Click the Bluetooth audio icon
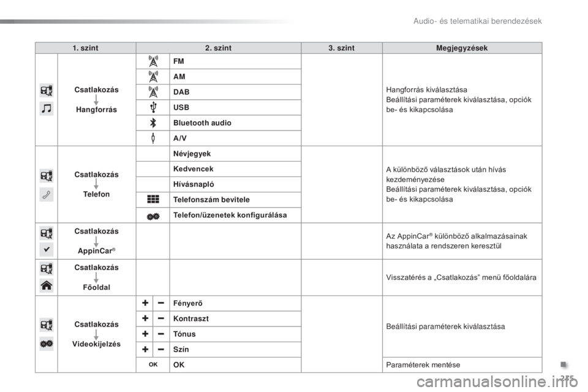Viewport: 588px width, 392px height. point(153,123)
